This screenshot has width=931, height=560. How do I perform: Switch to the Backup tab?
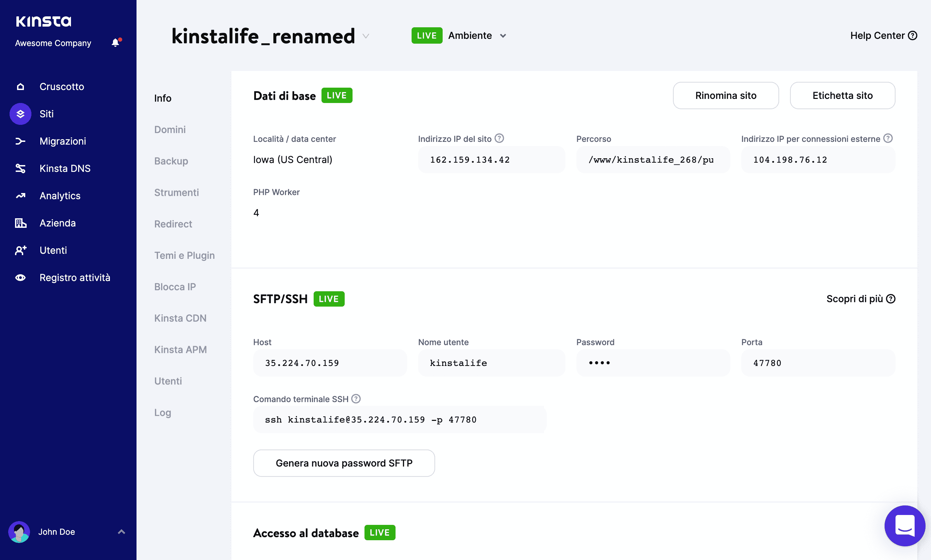(171, 161)
